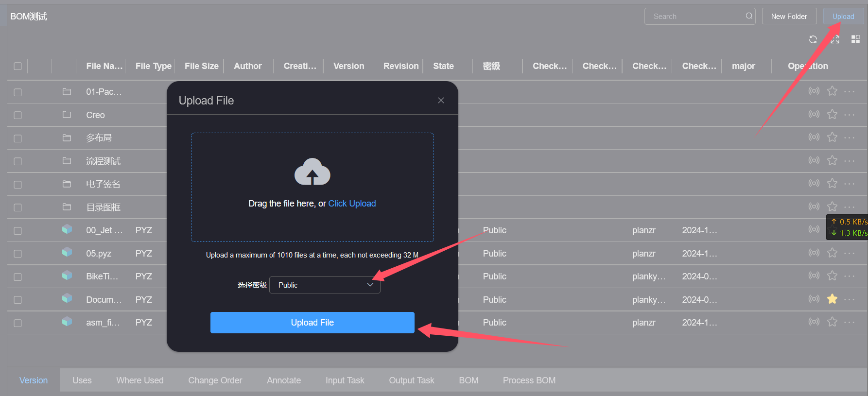Click the Revision column header

coord(401,66)
